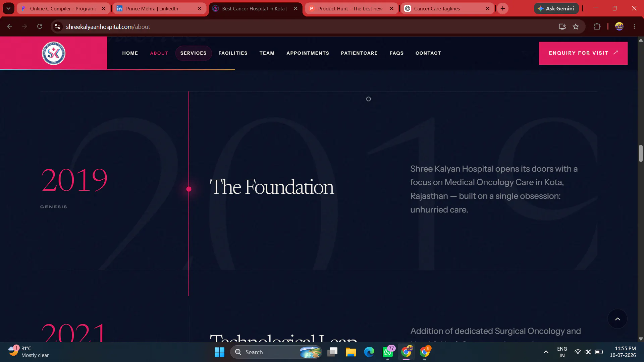Open the FACILITIES nav item
This screenshot has height=362, width=644.
[x=233, y=53]
